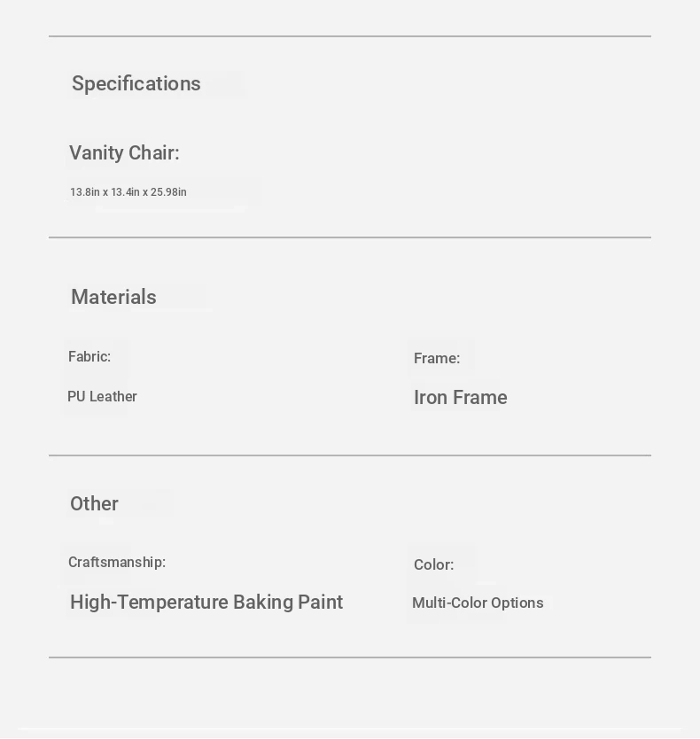This screenshot has width=700, height=739.
Task: Click the divider below Baking Paint row
Action: [x=350, y=657]
